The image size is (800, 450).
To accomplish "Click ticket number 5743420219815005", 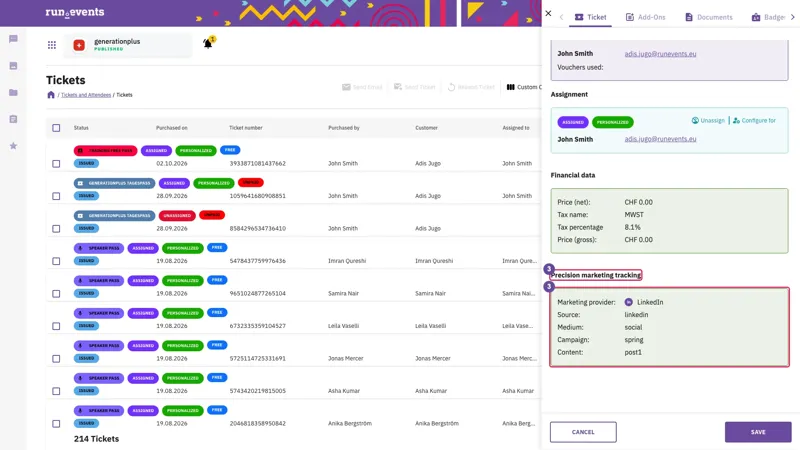I will (258, 391).
